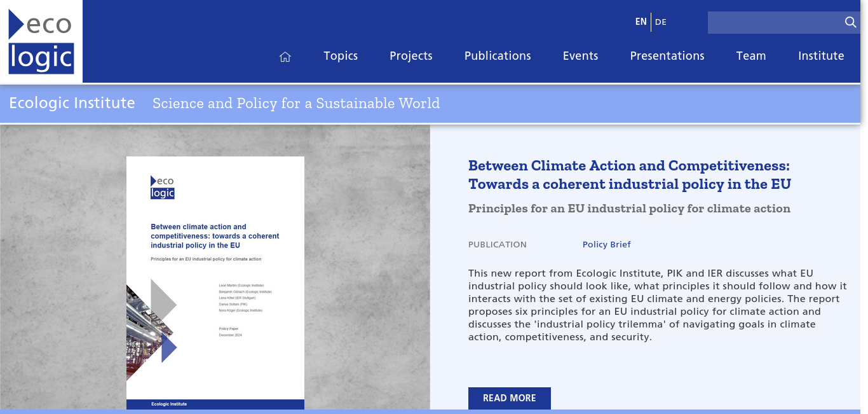Open the Events menu
868x414 pixels.
tap(581, 56)
